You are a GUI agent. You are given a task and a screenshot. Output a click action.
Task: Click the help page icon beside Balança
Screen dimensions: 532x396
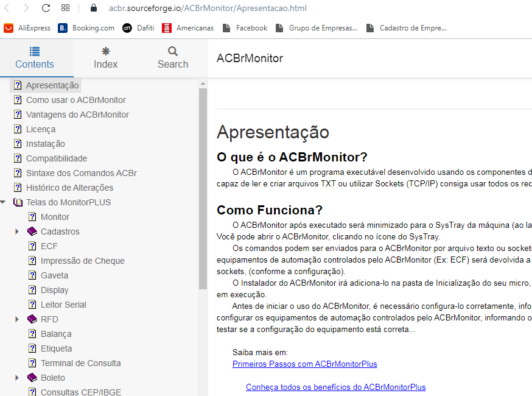(x=32, y=334)
